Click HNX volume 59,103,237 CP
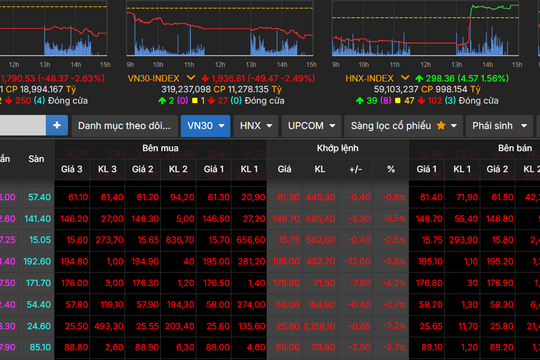 pos(403,90)
